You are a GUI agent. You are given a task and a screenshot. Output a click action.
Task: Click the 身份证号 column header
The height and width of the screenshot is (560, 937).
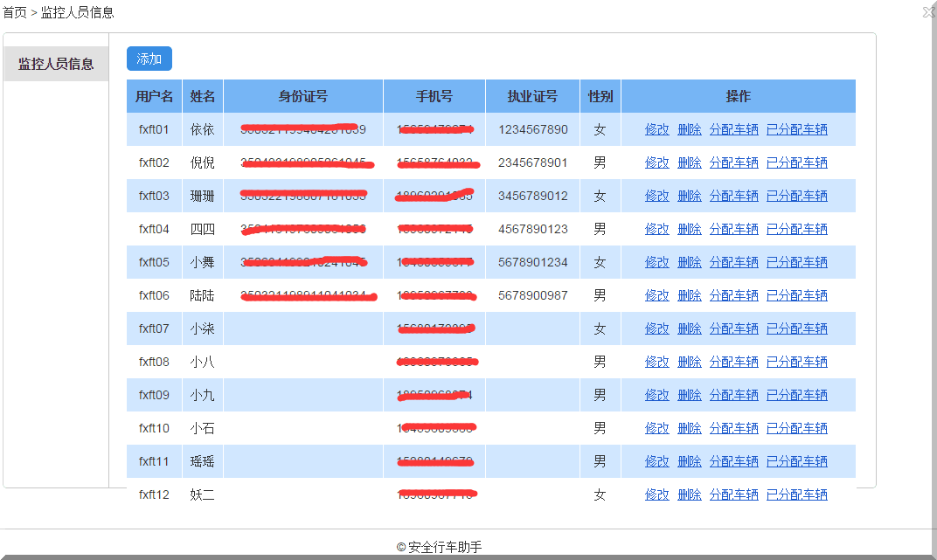coord(302,96)
